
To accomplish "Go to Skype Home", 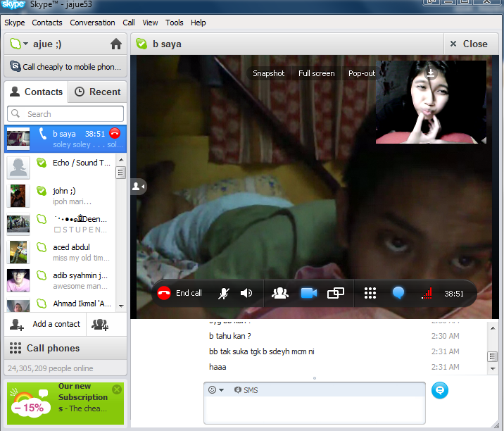I will click(x=116, y=44).
